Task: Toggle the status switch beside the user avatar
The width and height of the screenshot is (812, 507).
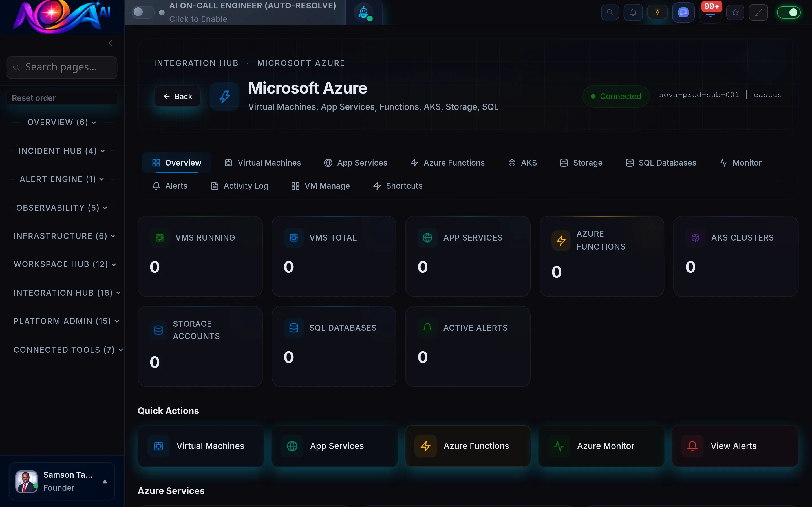Action: coord(105,481)
